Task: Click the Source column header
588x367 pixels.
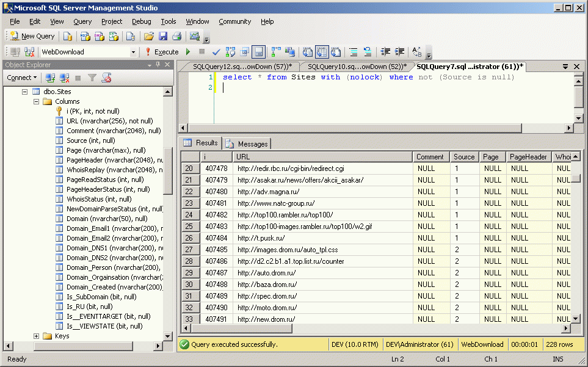Action: [x=464, y=157]
